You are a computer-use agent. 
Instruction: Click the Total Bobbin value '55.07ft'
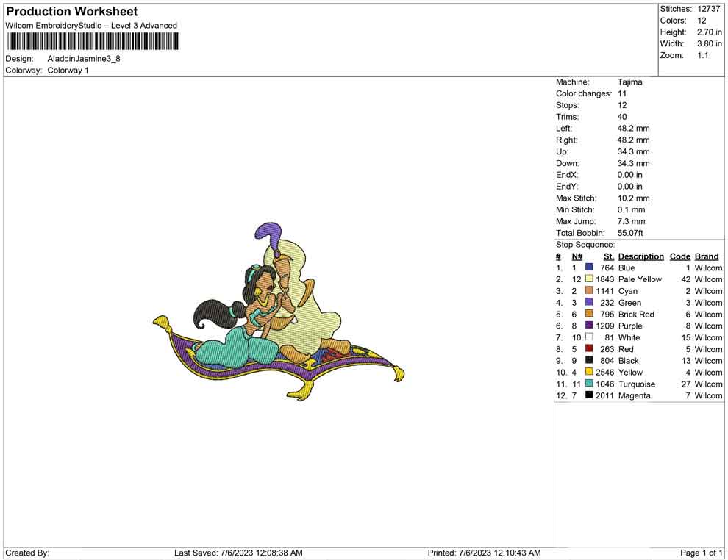tap(630, 233)
